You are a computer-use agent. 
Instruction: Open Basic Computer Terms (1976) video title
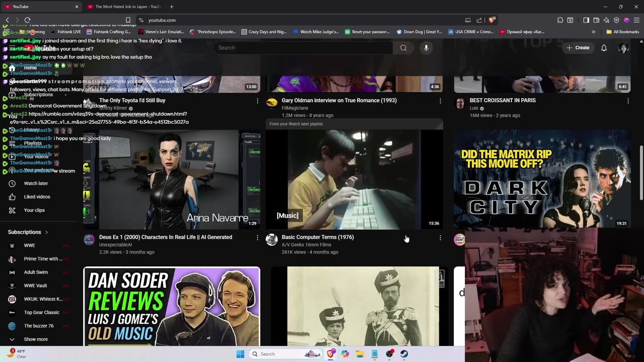317,237
